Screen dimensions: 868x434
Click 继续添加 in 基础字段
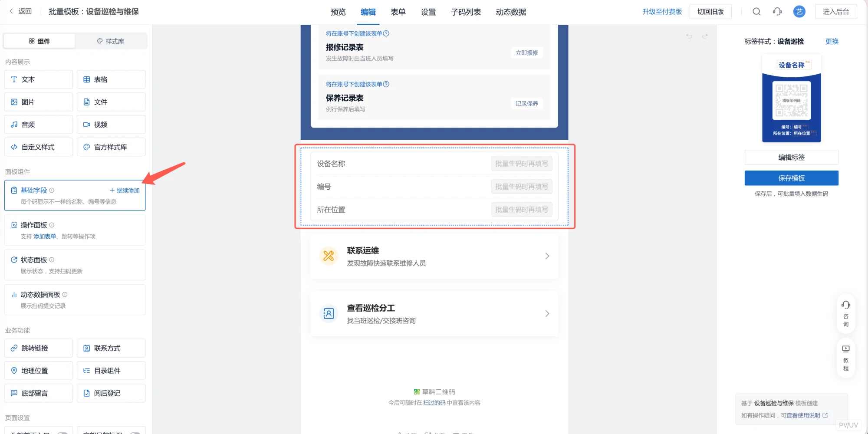(125, 191)
